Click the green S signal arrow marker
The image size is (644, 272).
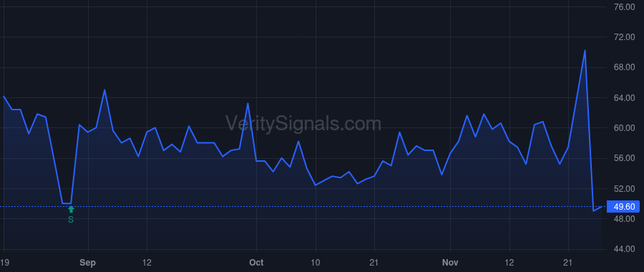(71, 210)
